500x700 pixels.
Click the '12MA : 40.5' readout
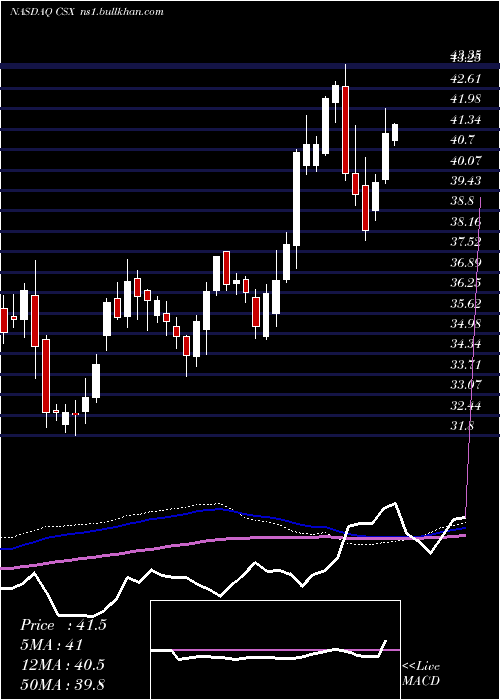[62, 665]
